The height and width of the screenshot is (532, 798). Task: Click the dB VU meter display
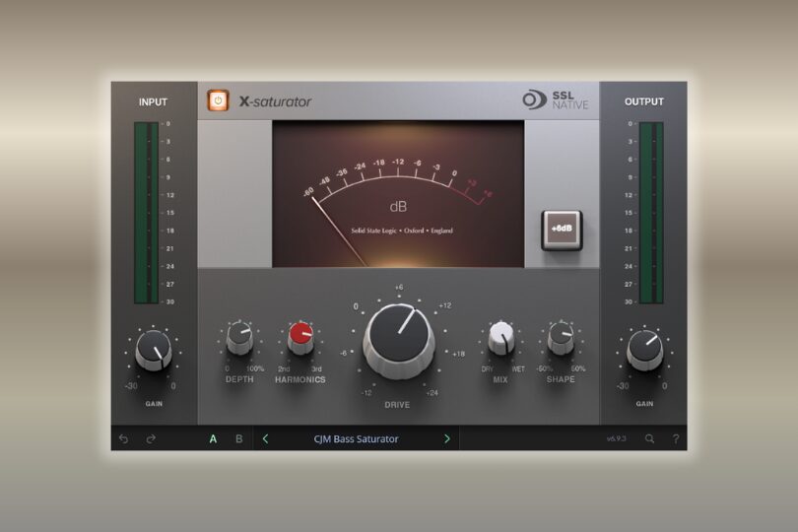[x=398, y=194]
